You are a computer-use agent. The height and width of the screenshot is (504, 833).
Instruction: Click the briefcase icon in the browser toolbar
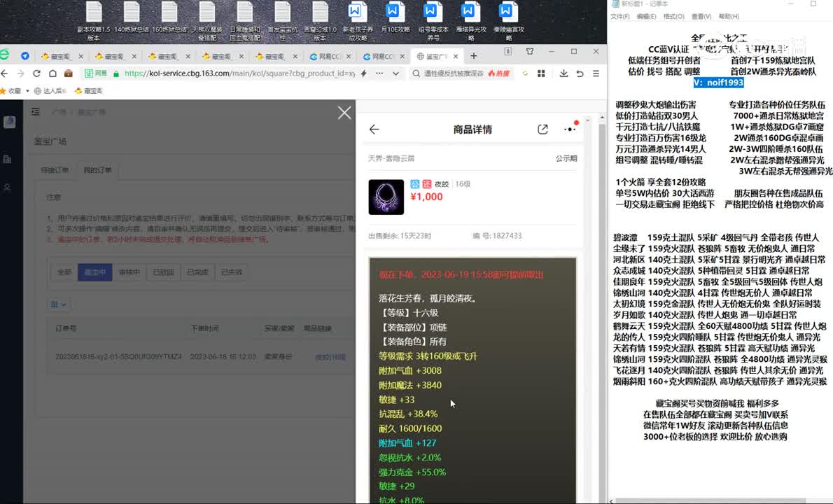68,73
